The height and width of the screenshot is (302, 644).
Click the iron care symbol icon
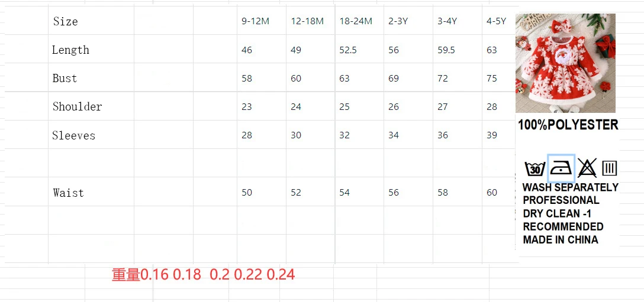tap(561, 168)
